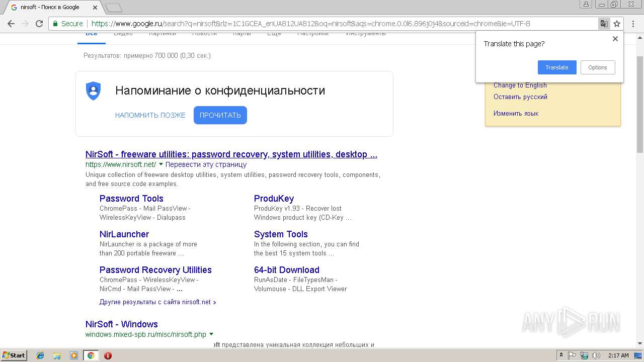Click Оставить русский link

pyautogui.click(x=520, y=97)
